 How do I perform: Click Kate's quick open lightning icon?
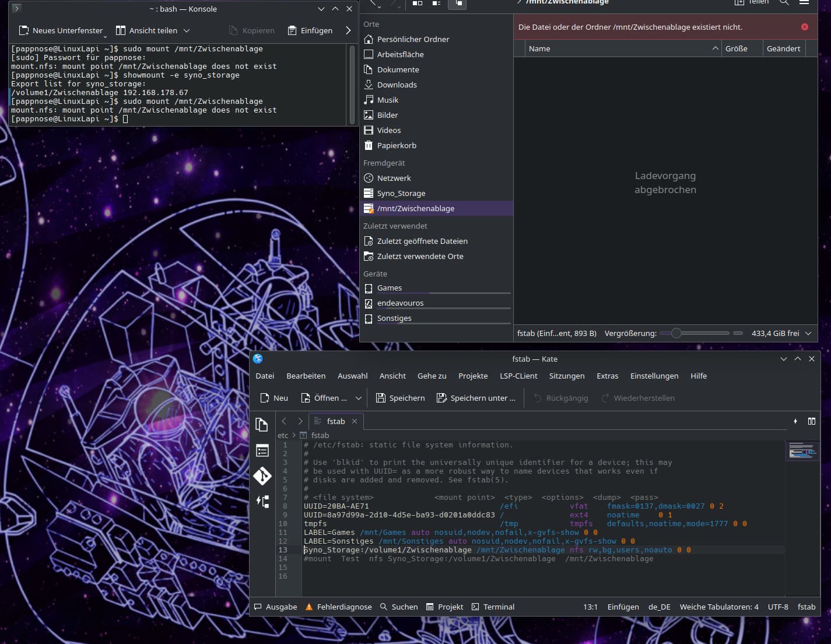coord(795,421)
